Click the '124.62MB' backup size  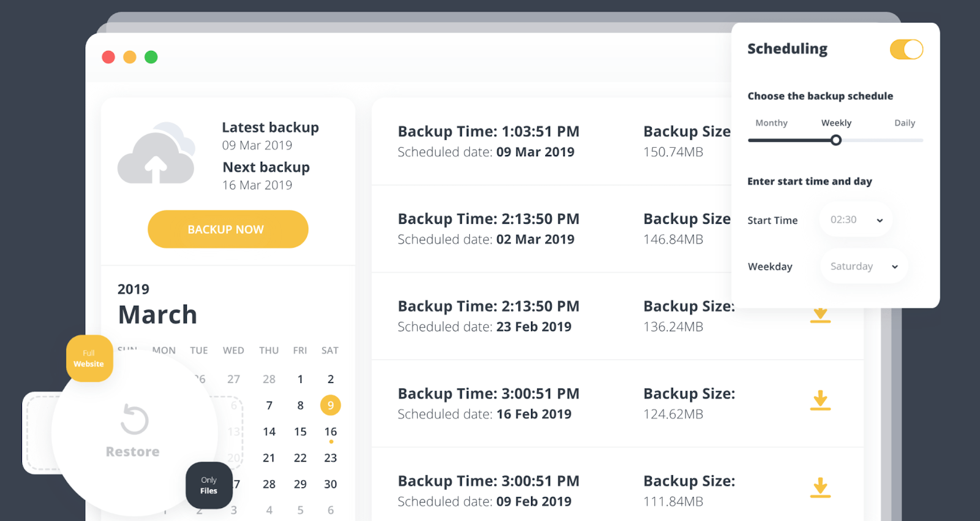(673, 414)
